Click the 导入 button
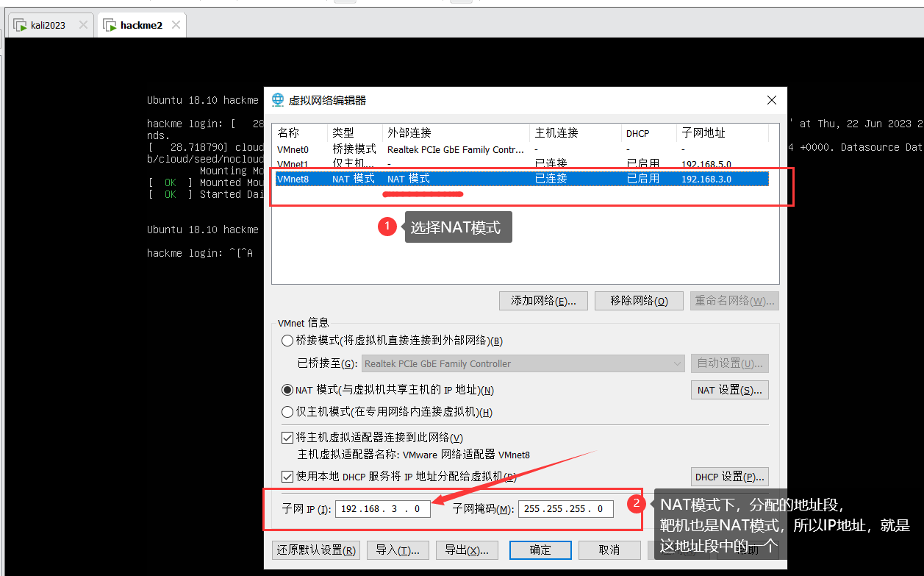The height and width of the screenshot is (576, 924). [x=398, y=550]
